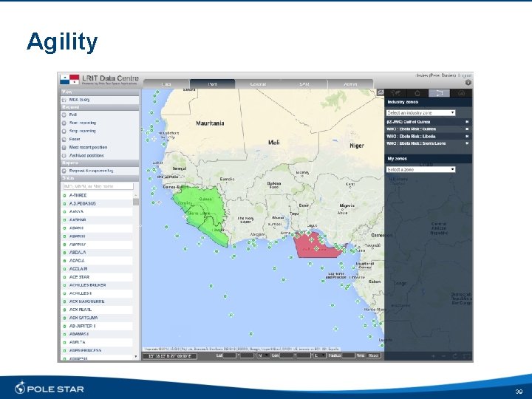The width and height of the screenshot is (532, 399).
Task: Select ship ACHILLES BULKER in list
Action: 97,285
